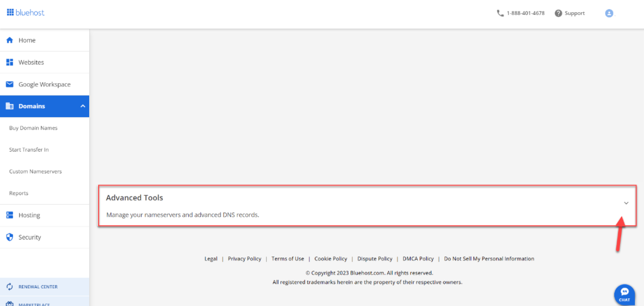Select the Domains sidebar item
The width and height of the screenshot is (644, 306).
44,106
